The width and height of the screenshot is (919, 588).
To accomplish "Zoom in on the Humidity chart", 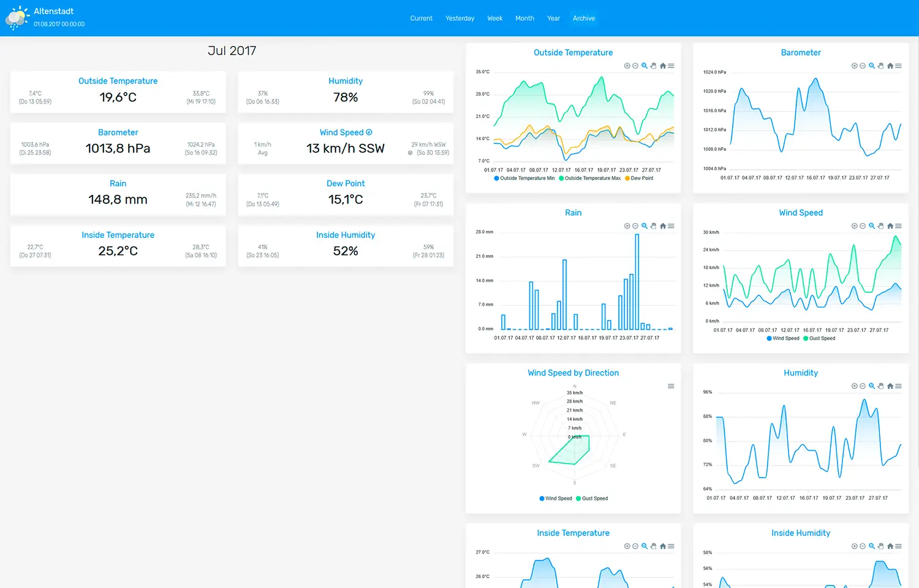I will coord(854,386).
